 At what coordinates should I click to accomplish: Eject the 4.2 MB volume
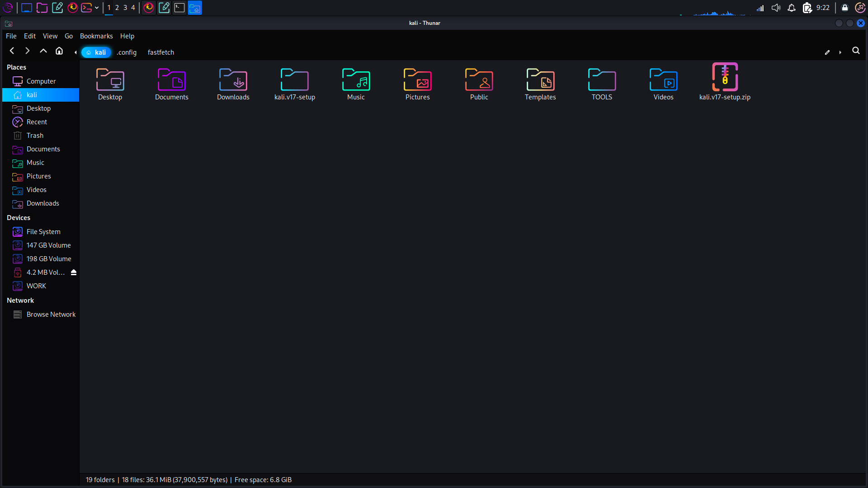click(x=74, y=272)
